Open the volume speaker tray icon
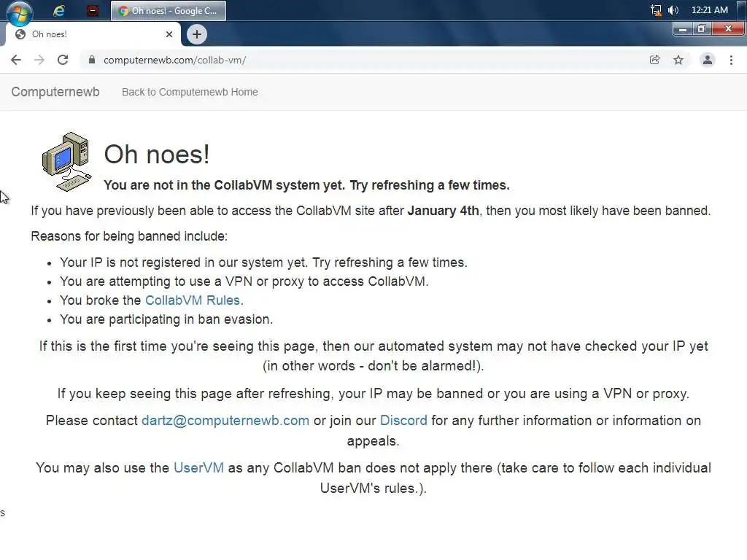This screenshot has width=747, height=560. point(673,10)
